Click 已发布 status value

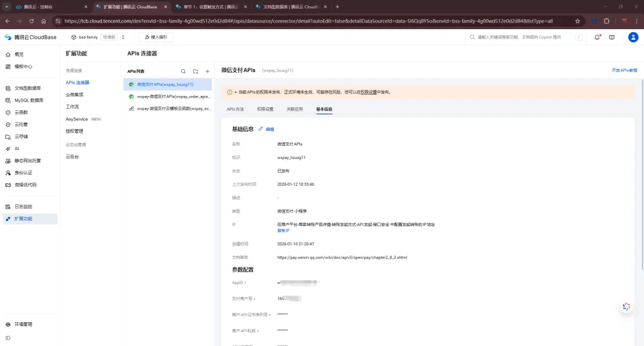point(283,171)
